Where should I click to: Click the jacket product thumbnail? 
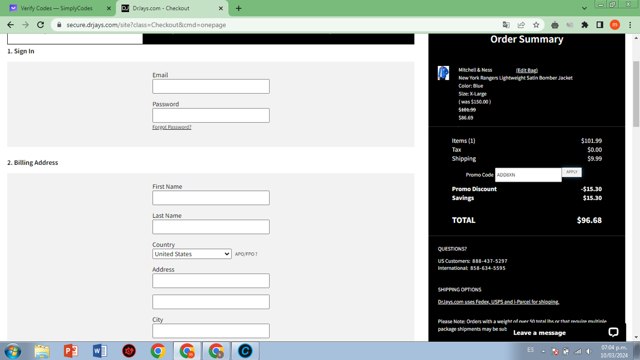click(x=443, y=73)
